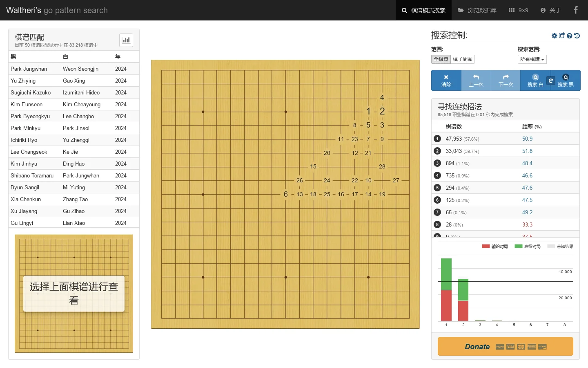
Task: Open the Lee Changseok vs Ke Jie game
Action: [74, 152]
